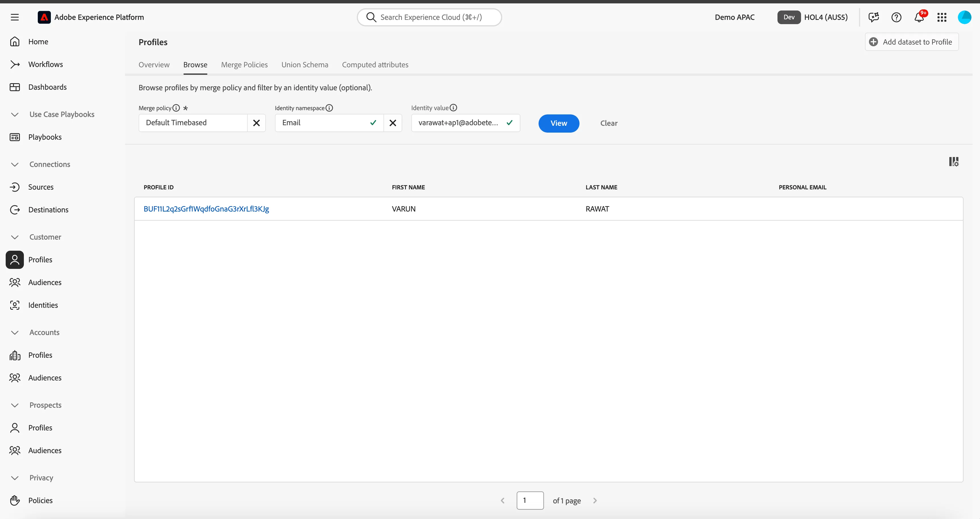
Task: Open the Merge policy dropdown
Action: click(193, 123)
